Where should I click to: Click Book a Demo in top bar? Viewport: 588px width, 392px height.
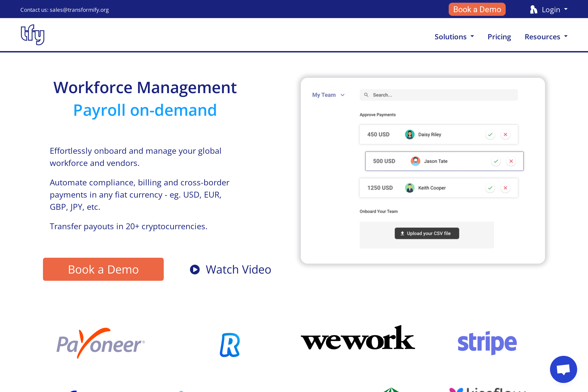[477, 9]
